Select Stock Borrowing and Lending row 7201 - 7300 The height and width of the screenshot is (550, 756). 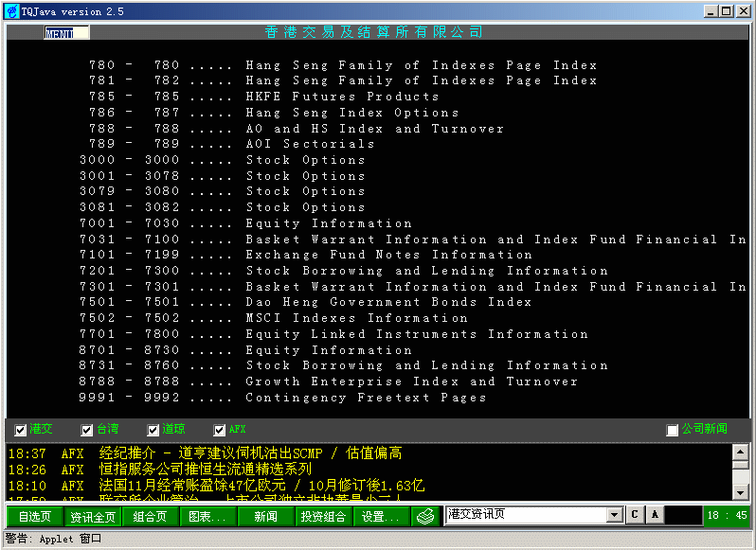(x=344, y=270)
